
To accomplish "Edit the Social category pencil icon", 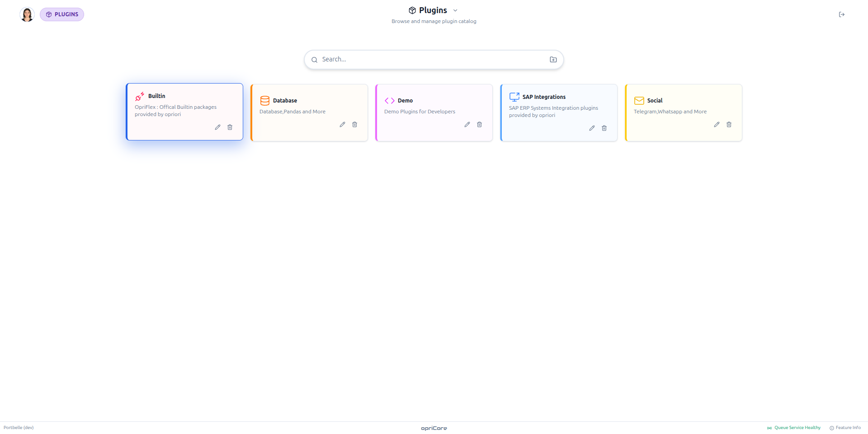I will coord(717,125).
